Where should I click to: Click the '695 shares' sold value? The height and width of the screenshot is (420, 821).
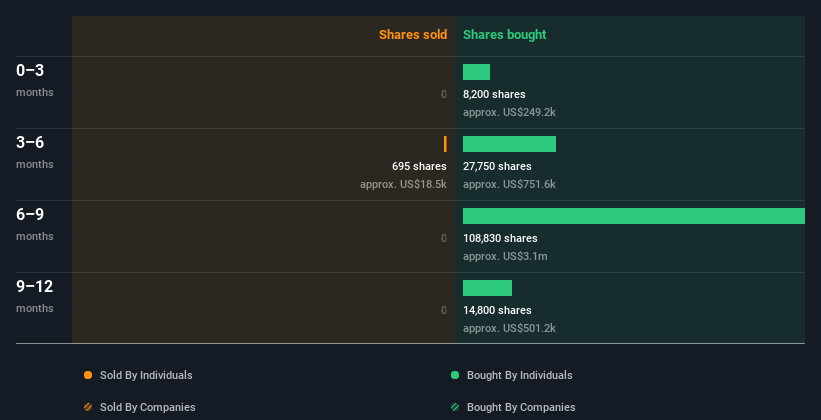coord(419,167)
